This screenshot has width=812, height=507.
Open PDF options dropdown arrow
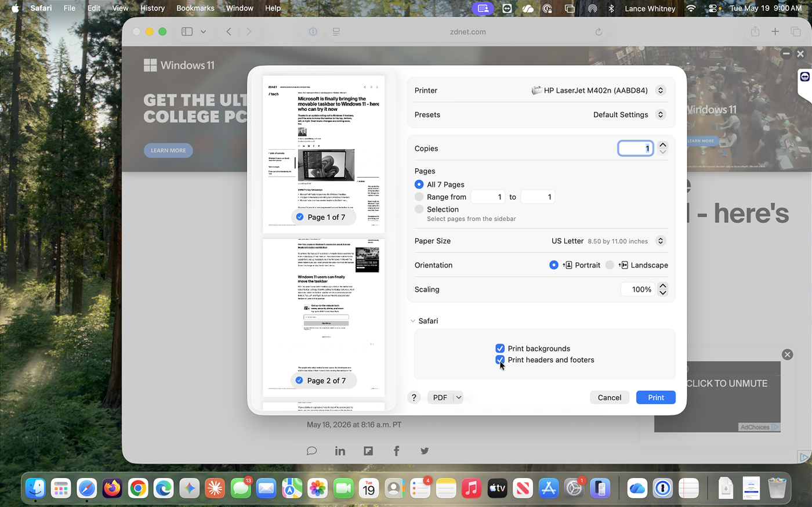(458, 397)
